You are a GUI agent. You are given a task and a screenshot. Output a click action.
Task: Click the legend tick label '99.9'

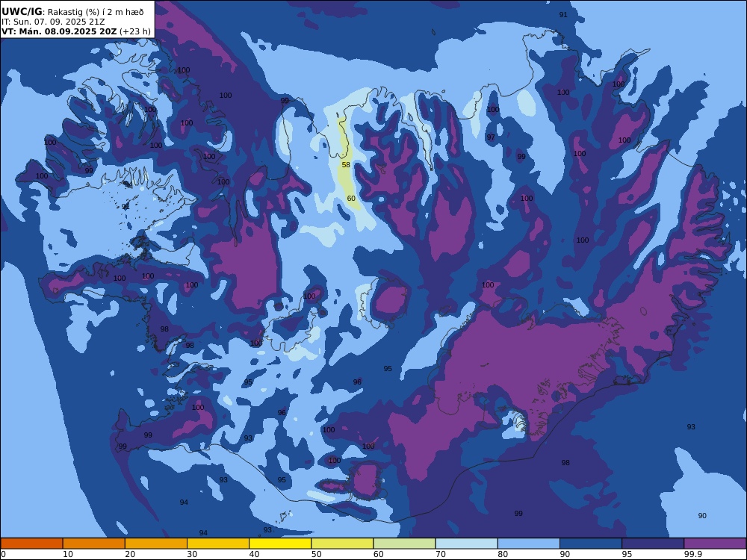(x=692, y=554)
